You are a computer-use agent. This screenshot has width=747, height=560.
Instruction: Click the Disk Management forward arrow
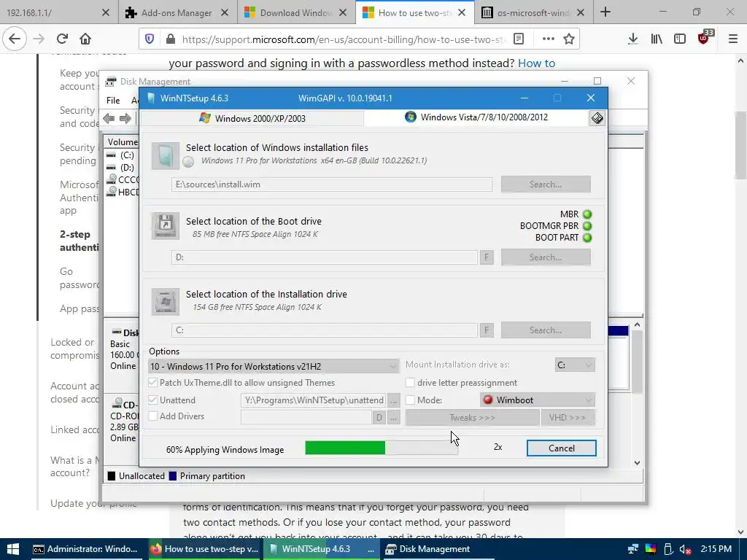coord(125,118)
